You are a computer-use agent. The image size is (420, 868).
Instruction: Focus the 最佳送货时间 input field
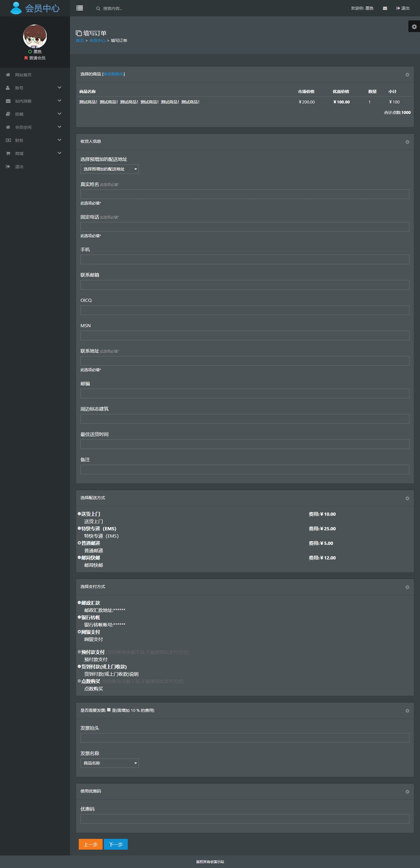(245, 444)
